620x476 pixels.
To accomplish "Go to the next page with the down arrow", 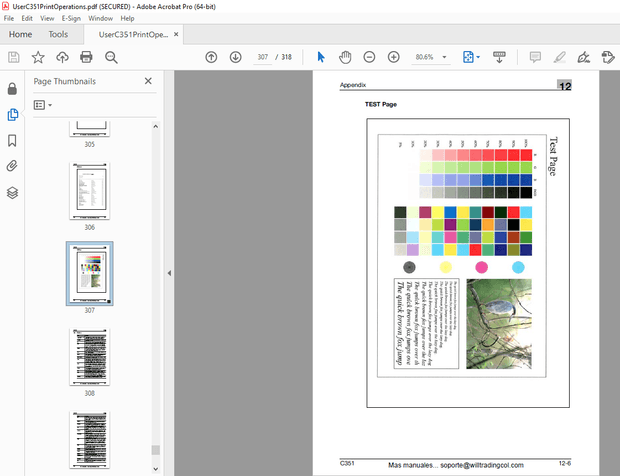I will 236,57.
